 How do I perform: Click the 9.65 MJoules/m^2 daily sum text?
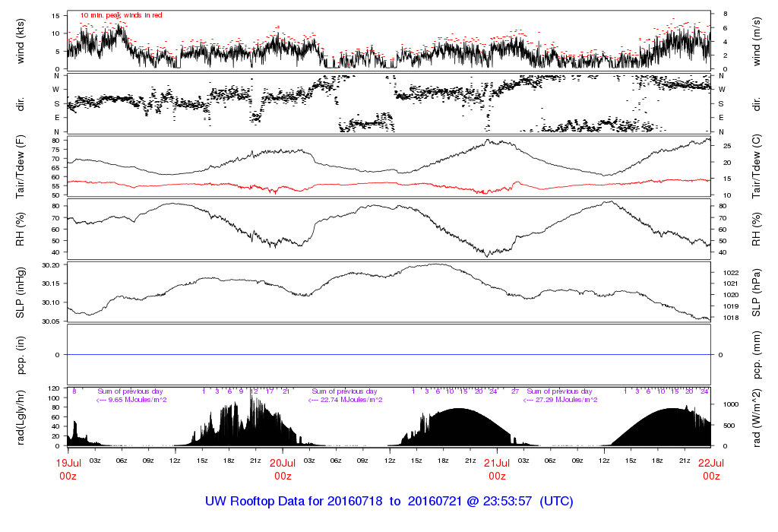[131, 400]
